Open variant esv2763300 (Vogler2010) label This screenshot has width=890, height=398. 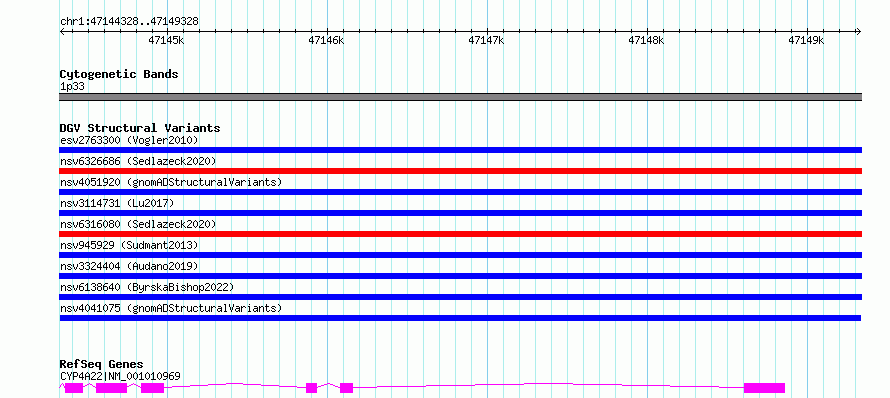point(129,140)
